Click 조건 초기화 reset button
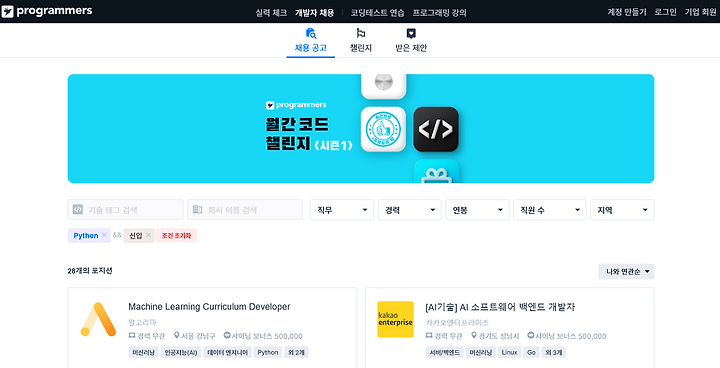The image size is (720, 368). pos(176,236)
